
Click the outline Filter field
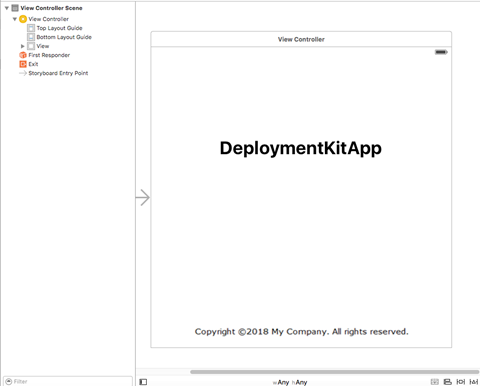68,381
